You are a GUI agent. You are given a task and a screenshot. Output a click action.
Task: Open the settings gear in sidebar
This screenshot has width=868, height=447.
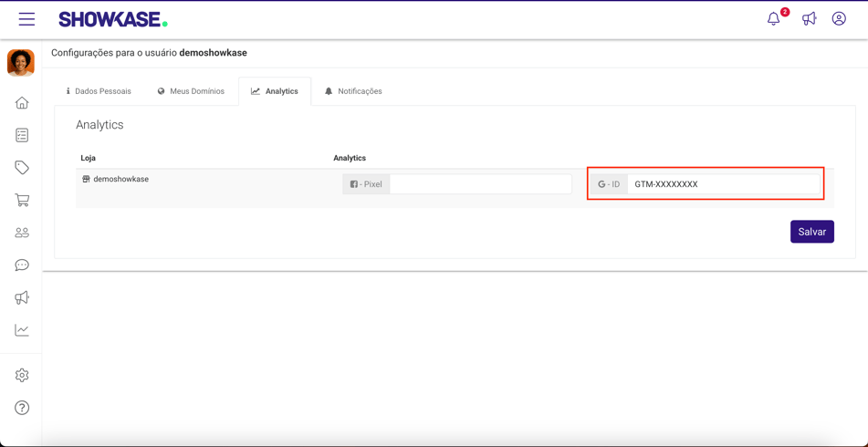[x=22, y=375]
